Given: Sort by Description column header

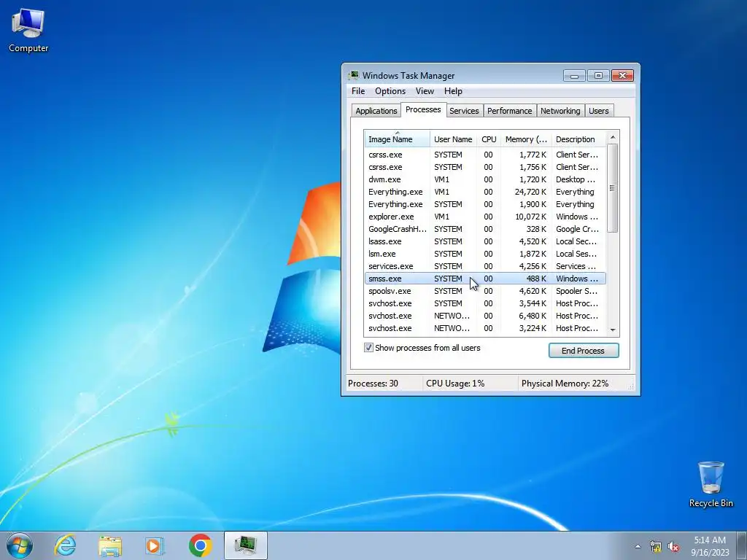Looking at the screenshot, I should pyautogui.click(x=578, y=139).
